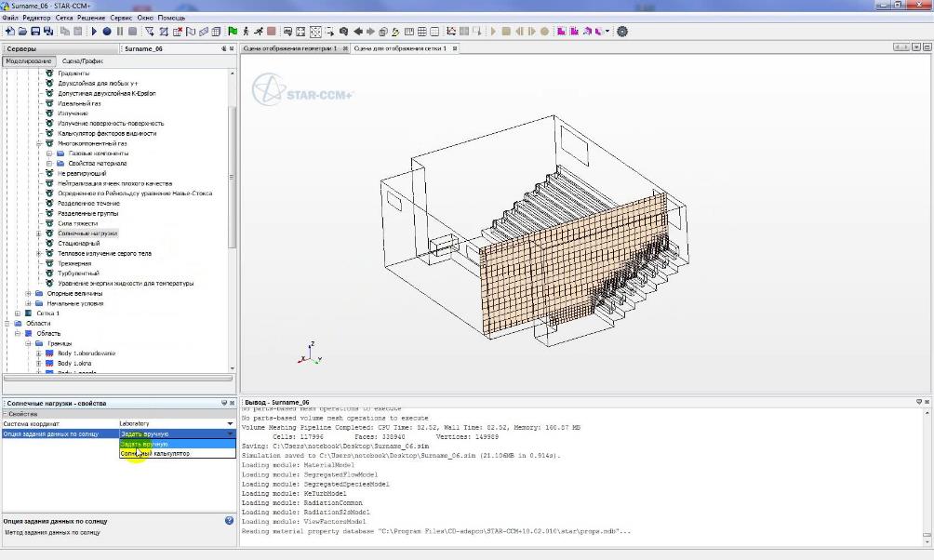The width and height of the screenshot is (934, 560).
Task: Click the blue help question mark icon
Action: (x=229, y=521)
